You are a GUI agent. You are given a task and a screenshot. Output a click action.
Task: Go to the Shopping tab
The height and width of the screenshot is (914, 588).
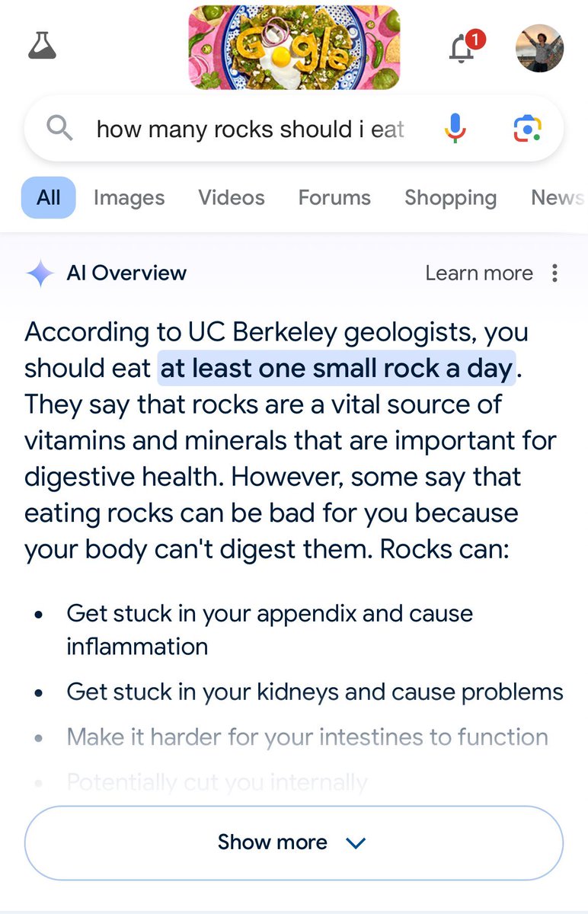tap(450, 198)
